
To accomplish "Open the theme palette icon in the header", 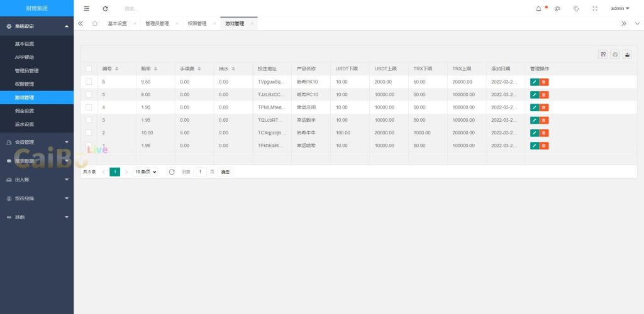I will tap(557, 8).
